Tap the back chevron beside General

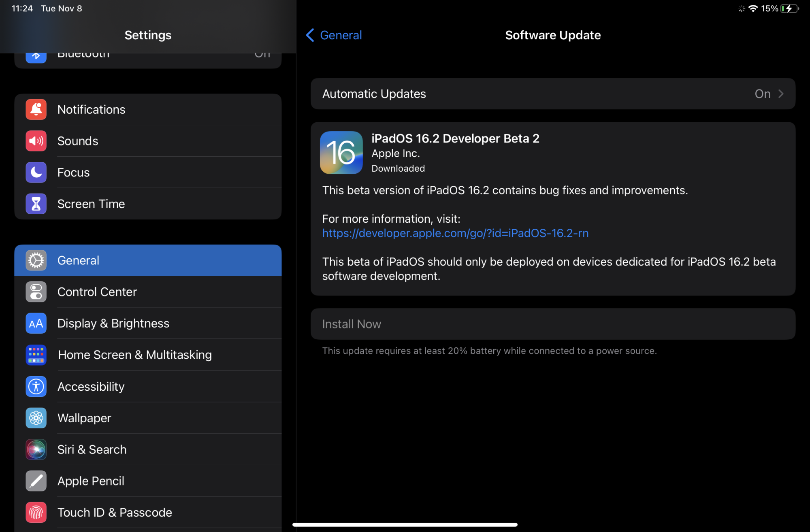(310, 35)
